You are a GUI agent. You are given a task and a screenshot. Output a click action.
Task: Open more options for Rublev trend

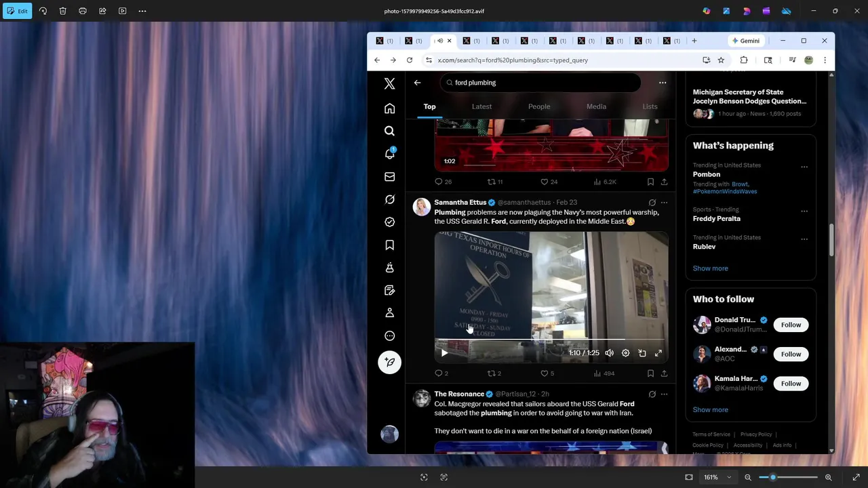[804, 239]
